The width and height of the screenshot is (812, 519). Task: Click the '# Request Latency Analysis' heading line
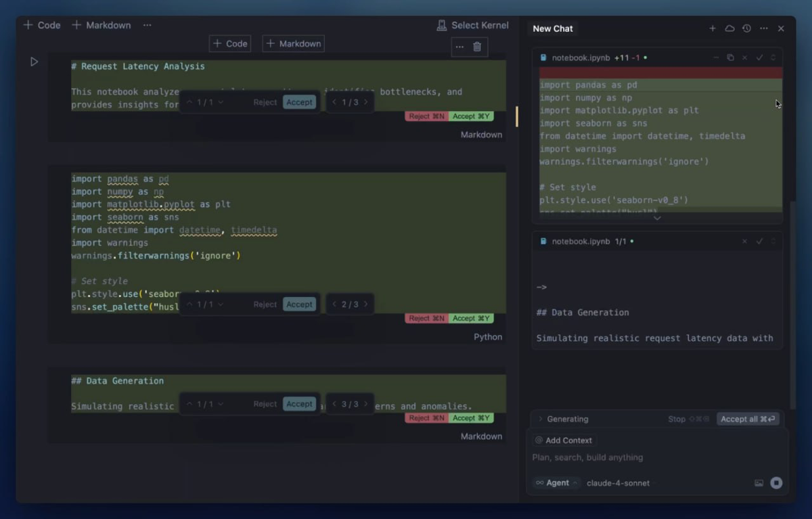pos(138,66)
